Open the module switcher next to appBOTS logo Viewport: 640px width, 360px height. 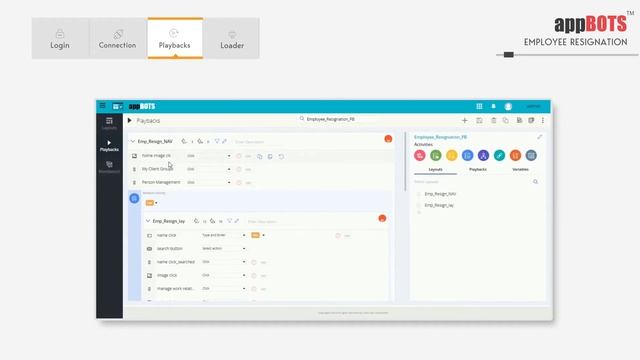tap(117, 107)
